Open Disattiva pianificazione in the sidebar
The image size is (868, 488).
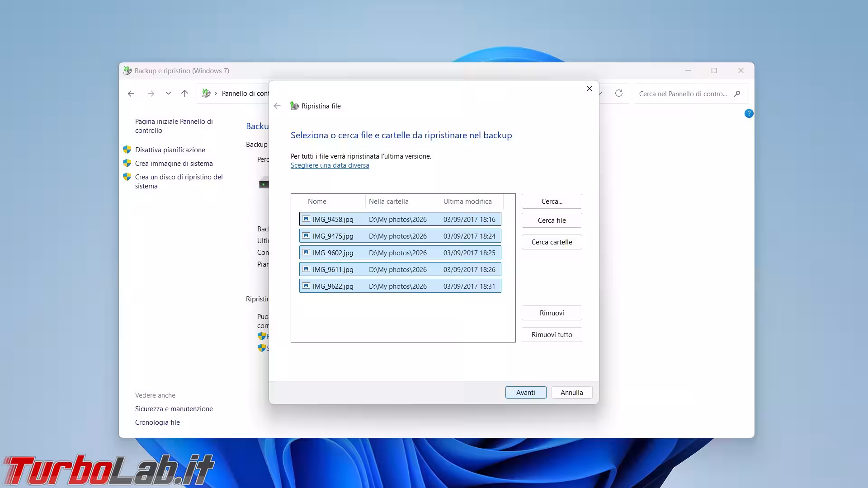tap(170, 150)
